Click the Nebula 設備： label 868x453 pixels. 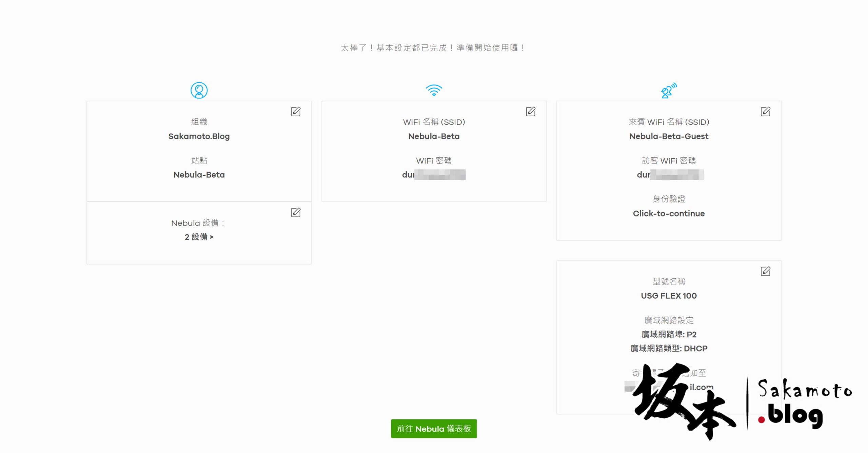click(198, 223)
